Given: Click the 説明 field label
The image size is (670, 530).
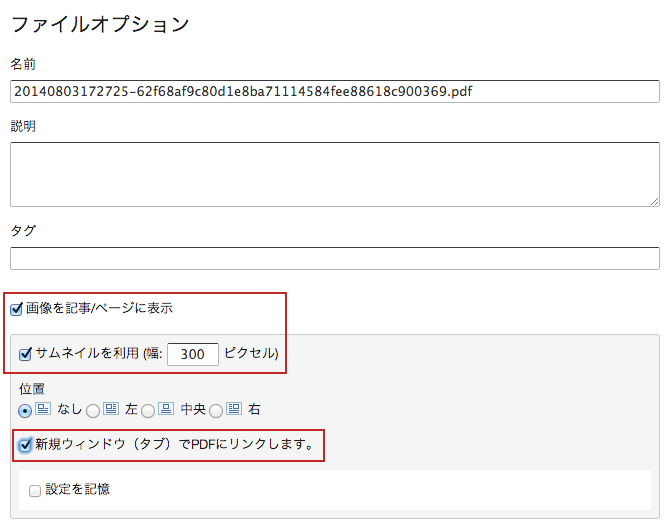Looking at the screenshot, I should tap(23, 126).
